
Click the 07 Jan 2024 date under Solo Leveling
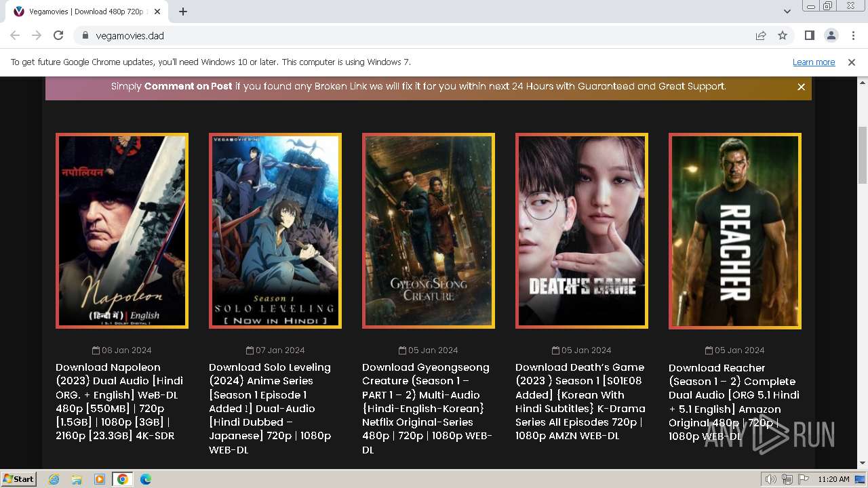point(275,350)
